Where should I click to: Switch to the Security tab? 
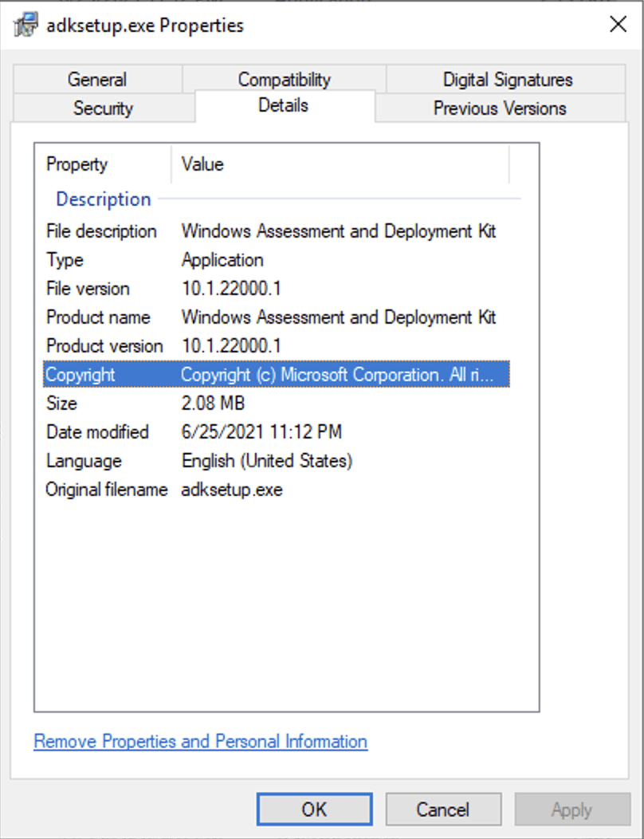pos(103,108)
